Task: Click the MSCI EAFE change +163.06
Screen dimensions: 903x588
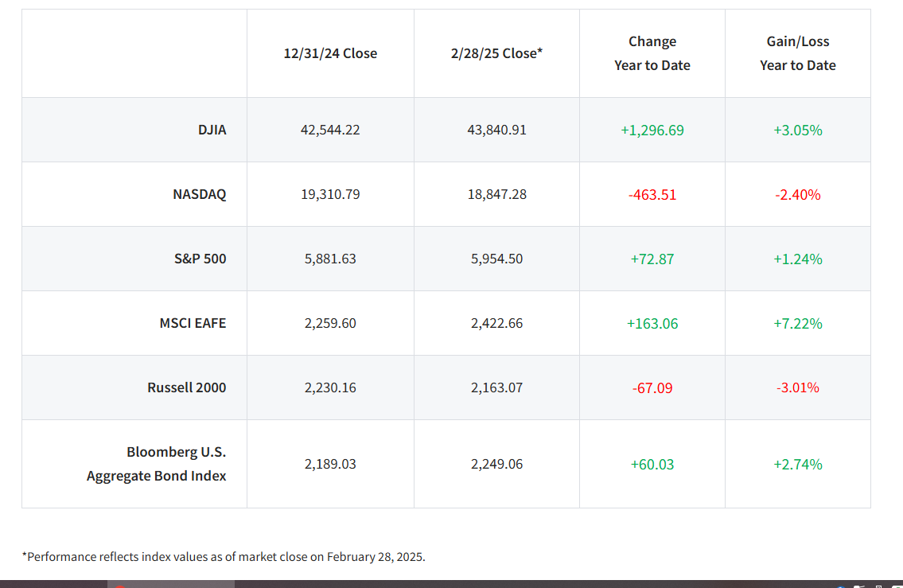Action: coord(652,324)
